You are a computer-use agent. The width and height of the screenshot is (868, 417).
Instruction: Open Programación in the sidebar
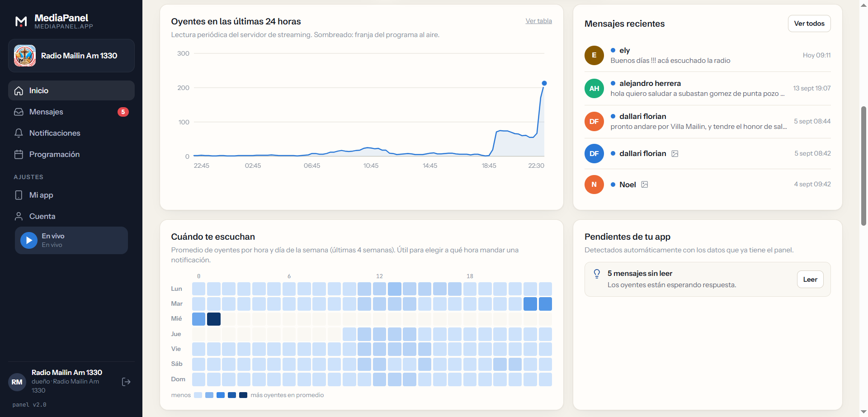[71, 154]
